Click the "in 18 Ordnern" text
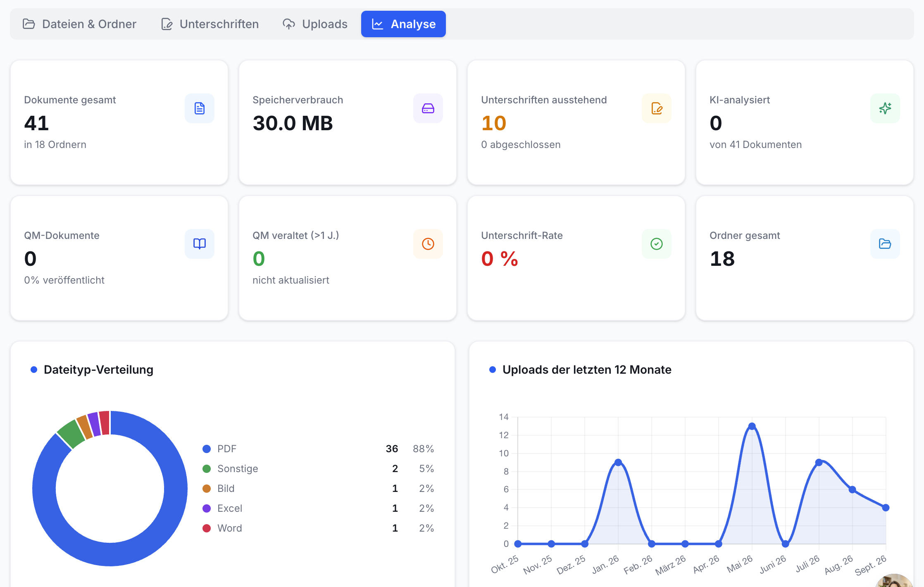Viewport: 924px width, 587px height. click(x=55, y=145)
